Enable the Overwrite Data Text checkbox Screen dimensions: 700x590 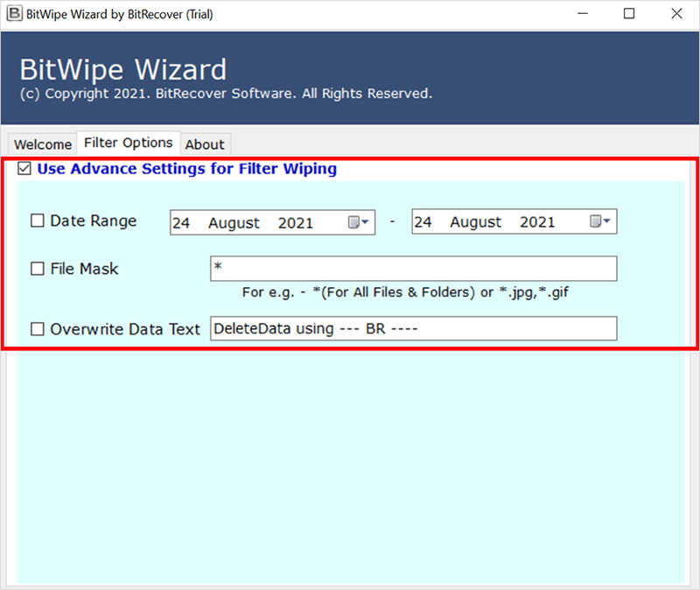click(38, 329)
